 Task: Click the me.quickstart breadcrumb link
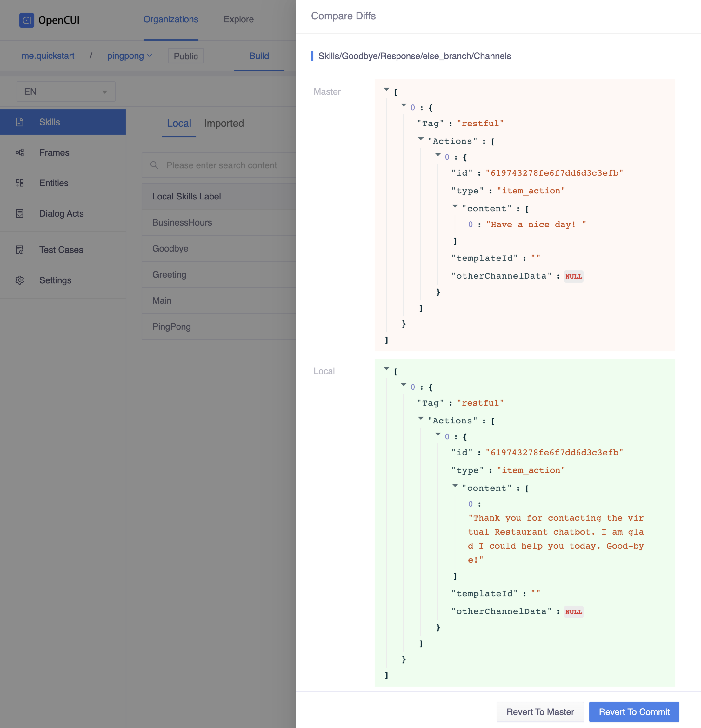[48, 56]
